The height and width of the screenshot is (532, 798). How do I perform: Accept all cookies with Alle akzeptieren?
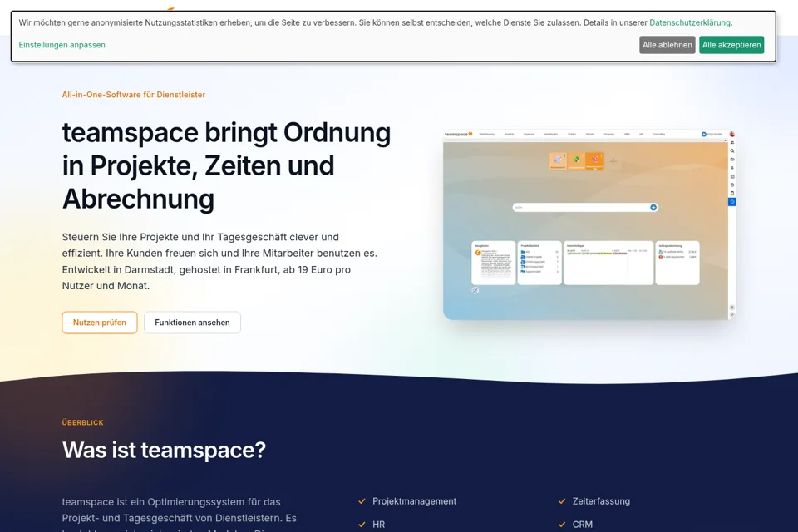tap(731, 45)
